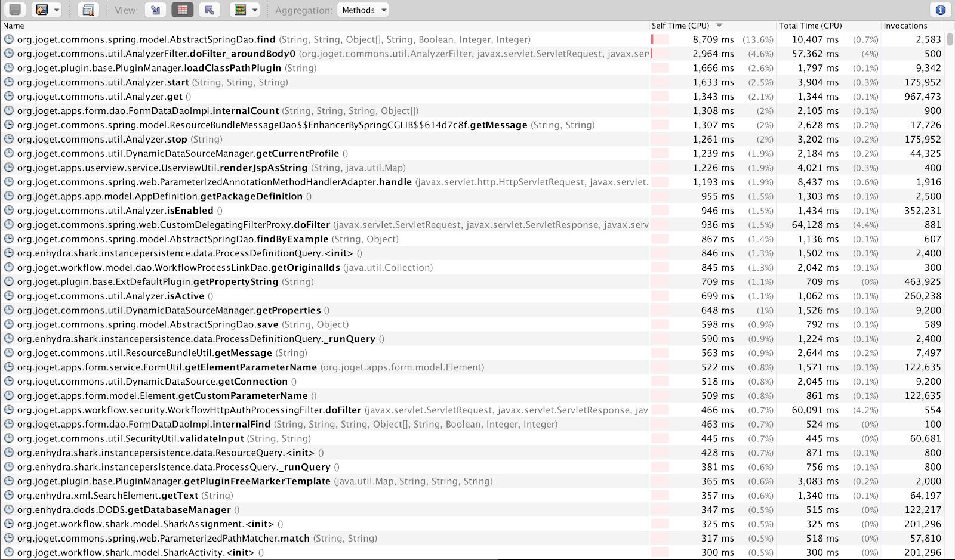The image size is (955, 560).
Task: Select the ProcessDefinitionQuery.<init> method row
Action: coord(473,253)
